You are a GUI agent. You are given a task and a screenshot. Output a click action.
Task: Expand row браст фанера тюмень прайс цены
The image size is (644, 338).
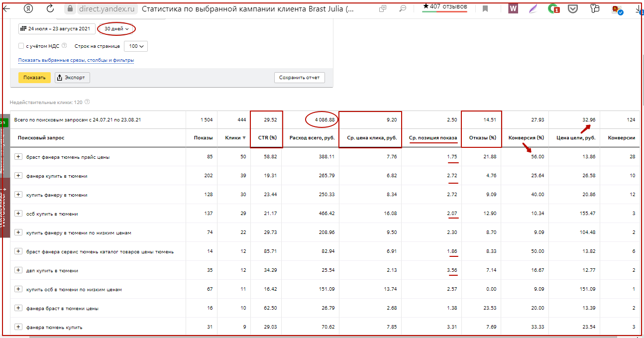(18, 157)
